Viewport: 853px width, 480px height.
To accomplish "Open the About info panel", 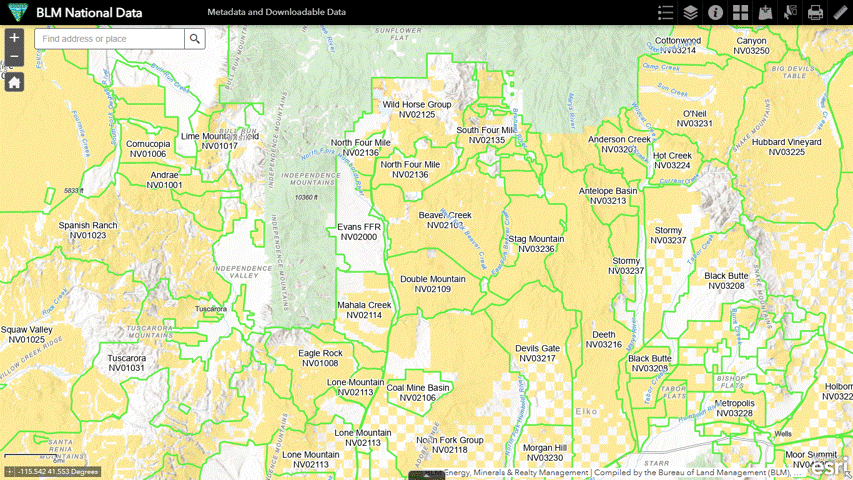I will tap(716, 13).
